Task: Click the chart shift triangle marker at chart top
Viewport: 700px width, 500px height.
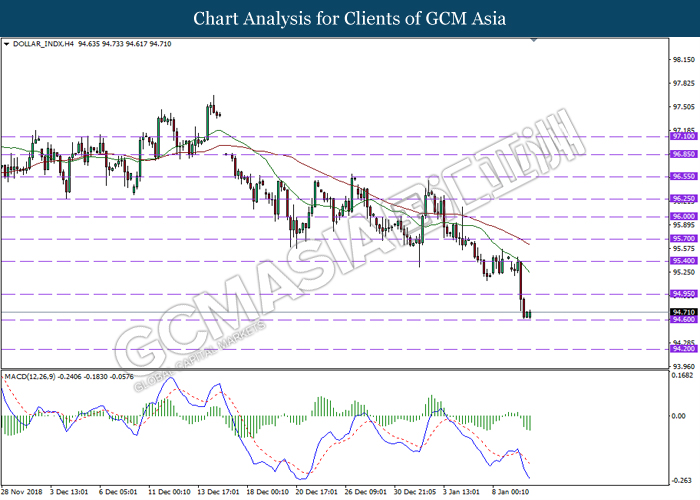Action: tap(533, 40)
